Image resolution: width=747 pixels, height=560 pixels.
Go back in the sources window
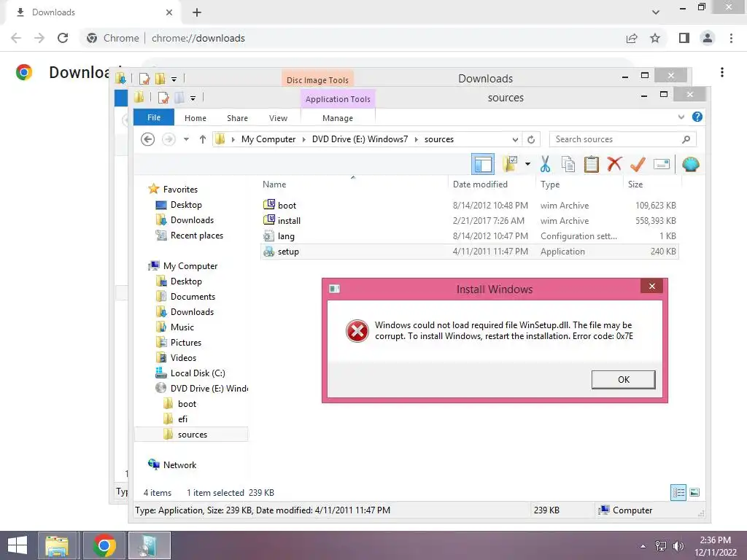(147, 139)
